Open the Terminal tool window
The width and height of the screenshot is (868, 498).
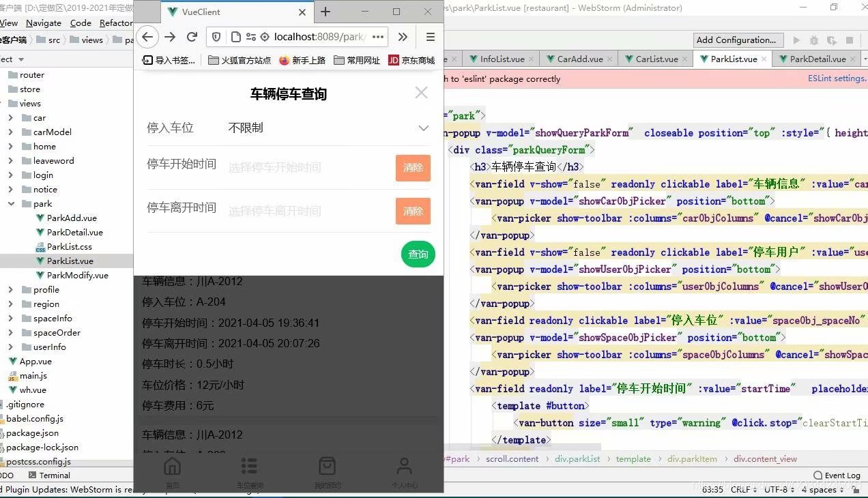[x=48, y=475]
